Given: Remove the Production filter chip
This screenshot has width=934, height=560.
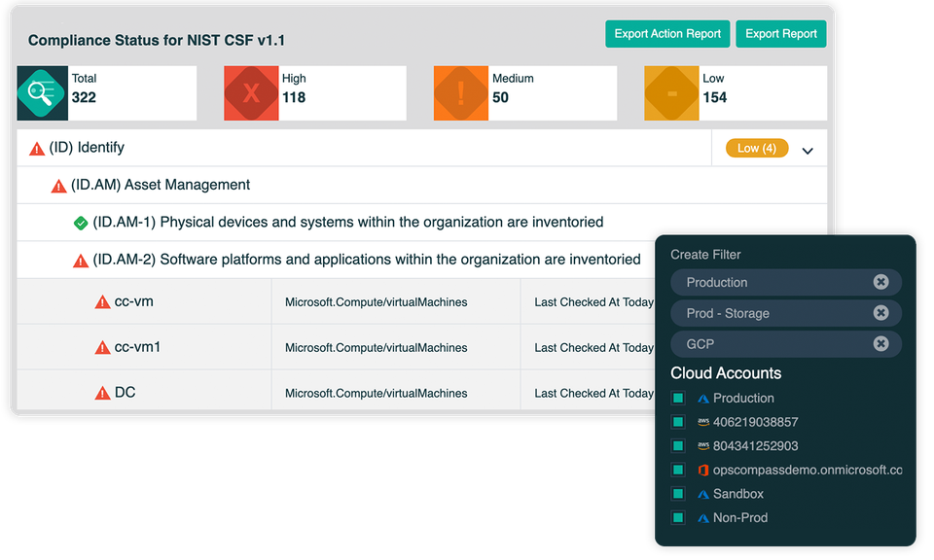Looking at the screenshot, I should coord(881,282).
